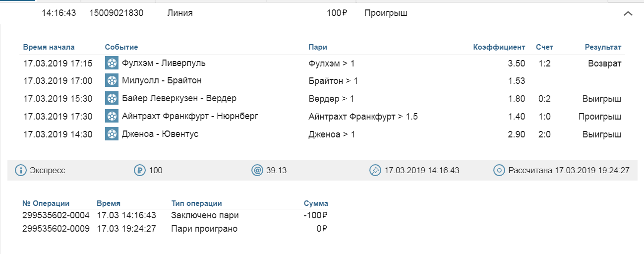This screenshot has height=254, width=644.
Task: Click the circle icon beside Рассчитана
Action: click(x=499, y=170)
